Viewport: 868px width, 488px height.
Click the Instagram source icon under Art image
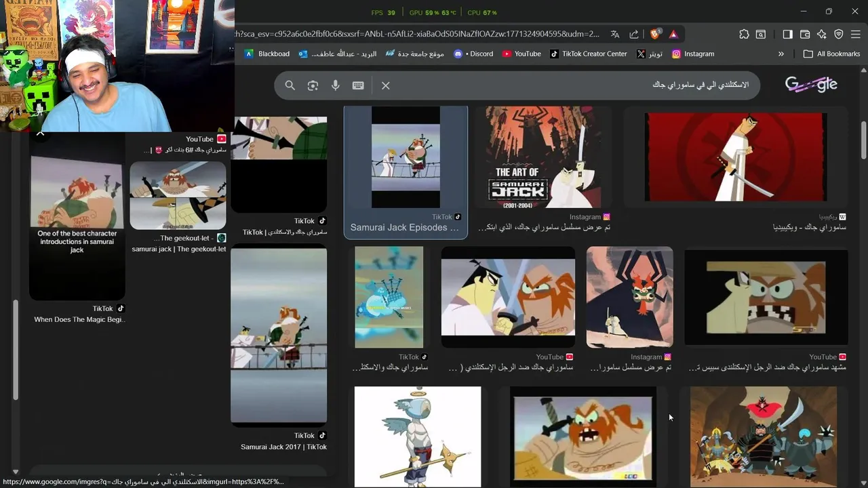point(607,217)
